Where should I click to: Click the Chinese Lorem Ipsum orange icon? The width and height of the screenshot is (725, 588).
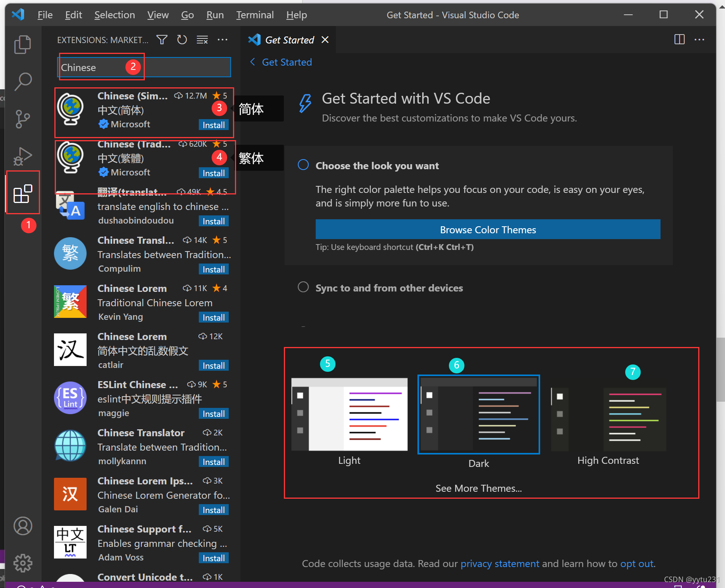coord(70,494)
